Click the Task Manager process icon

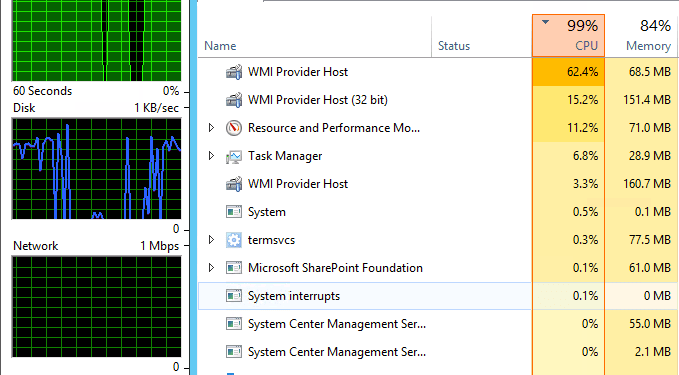point(234,156)
